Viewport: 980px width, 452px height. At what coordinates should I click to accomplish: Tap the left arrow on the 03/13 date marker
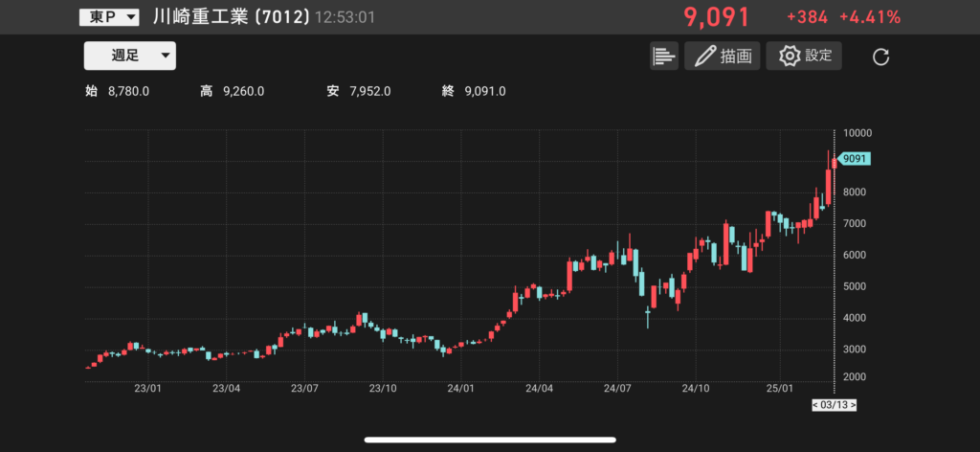pos(815,405)
